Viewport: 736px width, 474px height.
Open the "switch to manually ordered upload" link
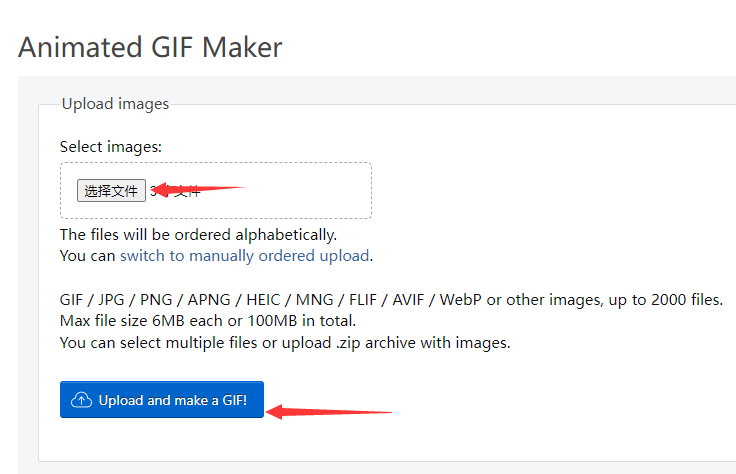[245, 255]
